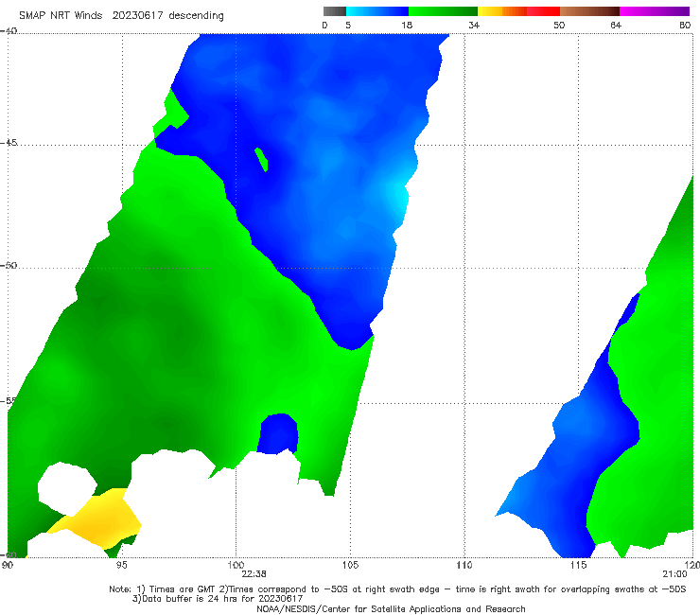Click the color bar label "50"
700x615 pixels.
point(559,26)
